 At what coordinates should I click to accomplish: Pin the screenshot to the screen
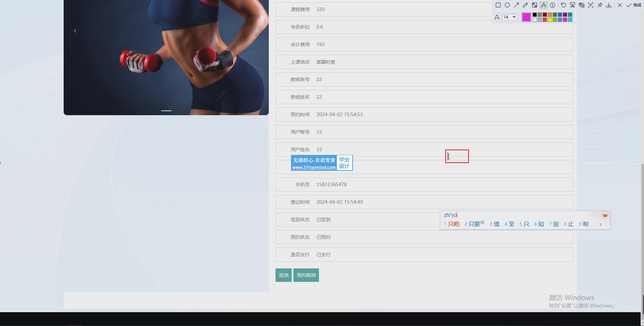pyautogui.click(x=600, y=5)
